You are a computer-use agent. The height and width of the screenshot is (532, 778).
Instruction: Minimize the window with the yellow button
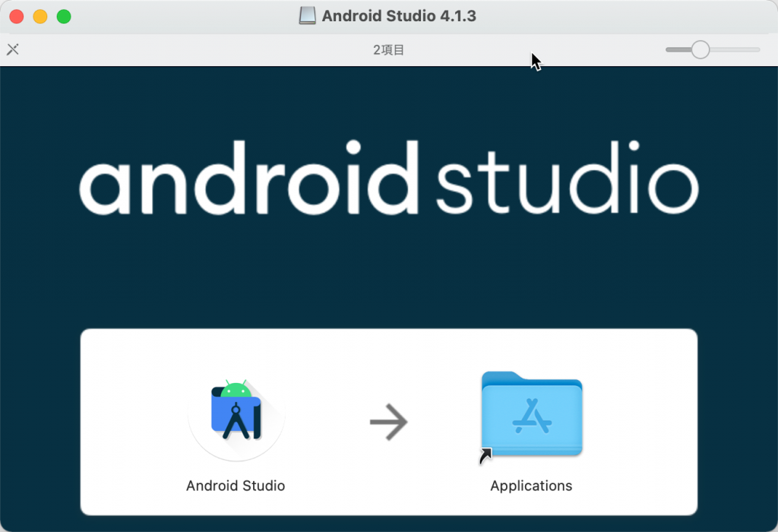click(40, 17)
